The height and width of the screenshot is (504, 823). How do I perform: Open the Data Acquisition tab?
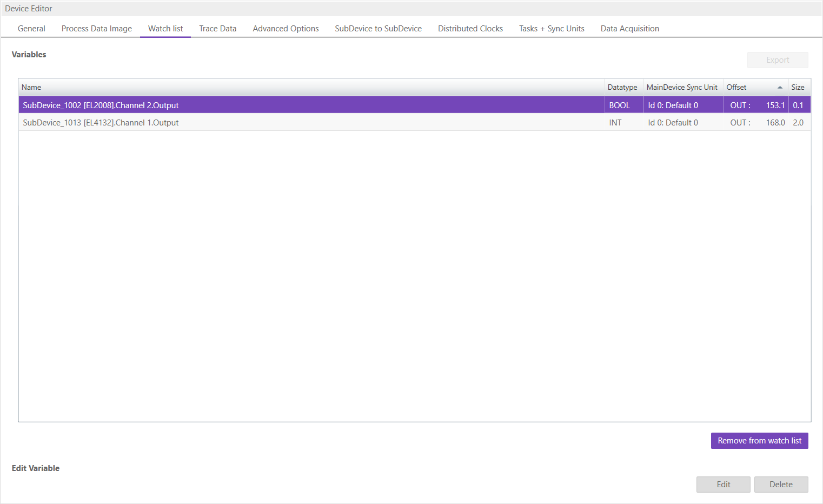point(629,28)
